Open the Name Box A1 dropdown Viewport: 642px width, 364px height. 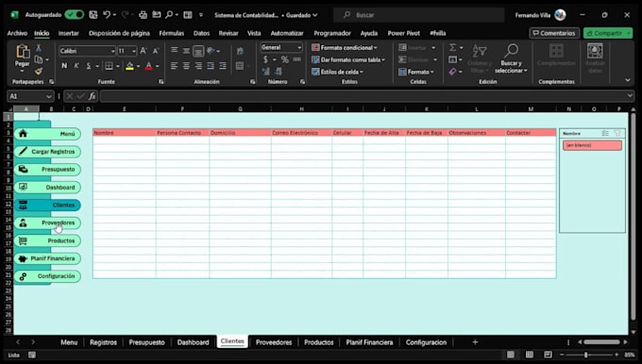pos(49,96)
